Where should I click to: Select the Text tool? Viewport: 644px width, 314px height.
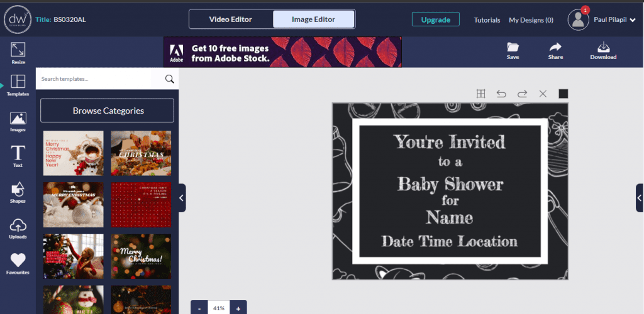click(x=18, y=154)
